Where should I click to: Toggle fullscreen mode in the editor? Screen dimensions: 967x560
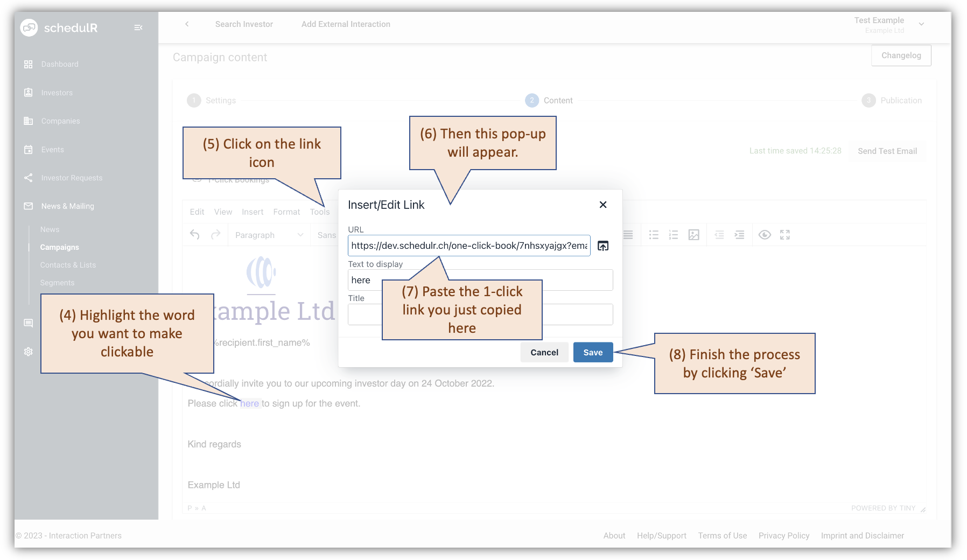click(x=784, y=234)
